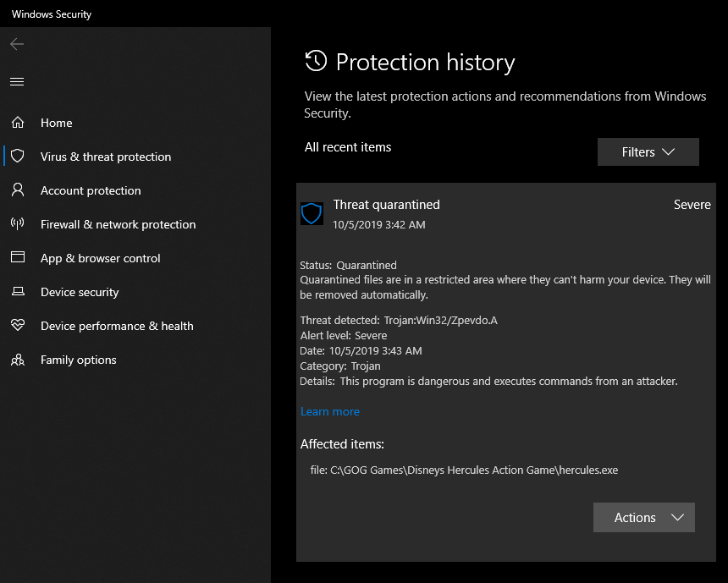Click the Protection history clock icon

tap(316, 61)
